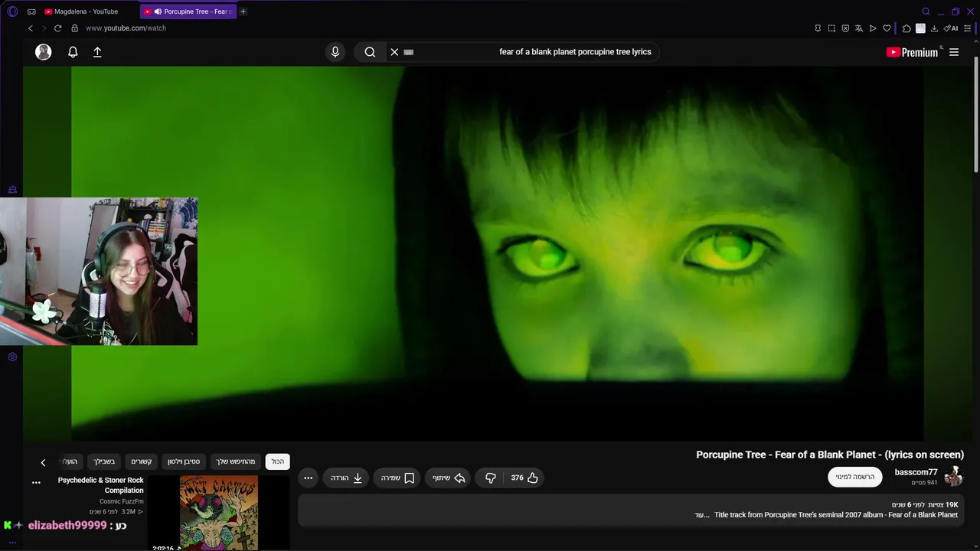Share the video (שיתוף)
The width and height of the screenshot is (980, 551).
point(448,478)
